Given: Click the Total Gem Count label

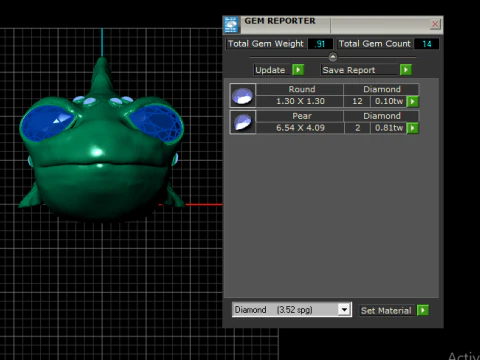Looking at the screenshot, I should click(375, 44).
